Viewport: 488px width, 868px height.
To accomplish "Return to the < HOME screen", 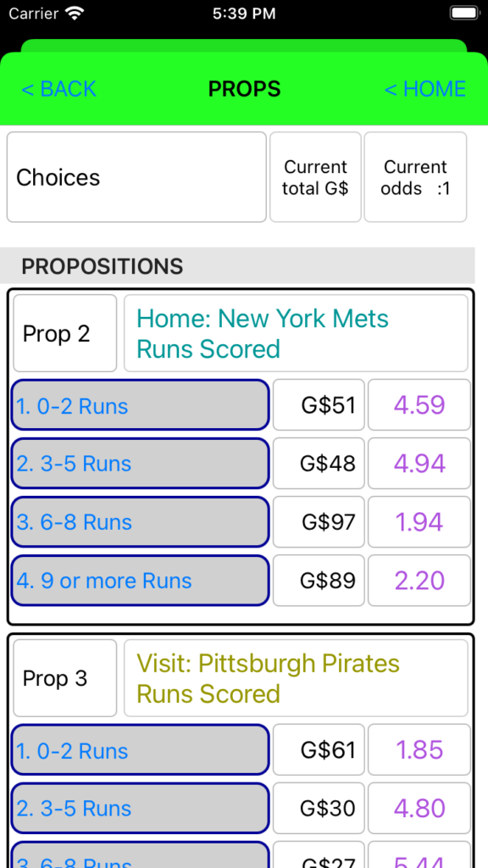I will coord(425,89).
